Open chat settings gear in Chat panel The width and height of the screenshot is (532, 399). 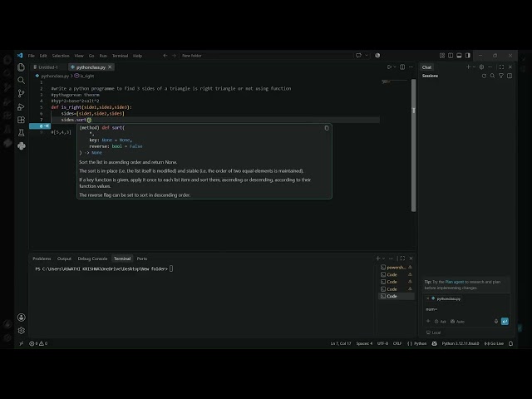point(481,67)
